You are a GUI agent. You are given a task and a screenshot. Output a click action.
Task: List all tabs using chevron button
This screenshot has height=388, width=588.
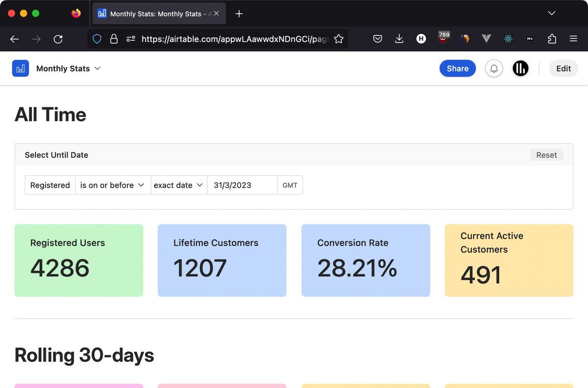click(x=552, y=13)
